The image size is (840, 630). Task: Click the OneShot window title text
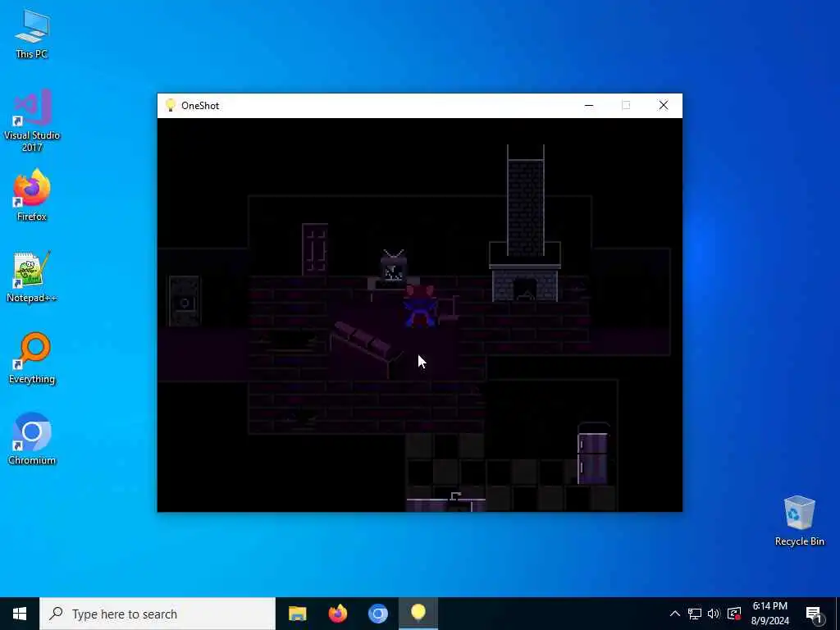(200, 106)
